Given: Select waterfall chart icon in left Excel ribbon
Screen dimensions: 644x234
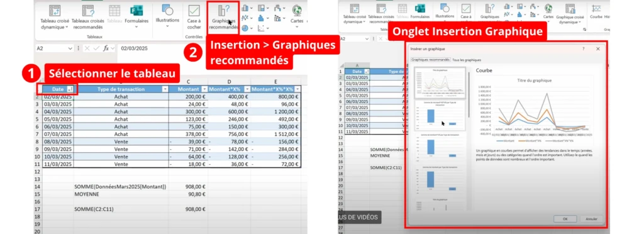Looking at the screenshot, I should coord(277,8).
